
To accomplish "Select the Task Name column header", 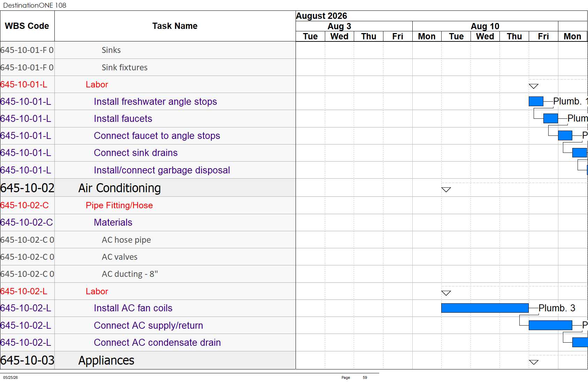I will [x=175, y=26].
